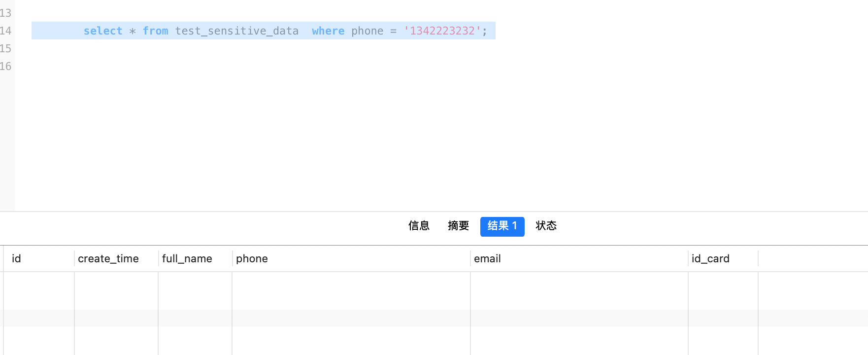
Task: Click the '1342223232' string value
Action: (442, 31)
